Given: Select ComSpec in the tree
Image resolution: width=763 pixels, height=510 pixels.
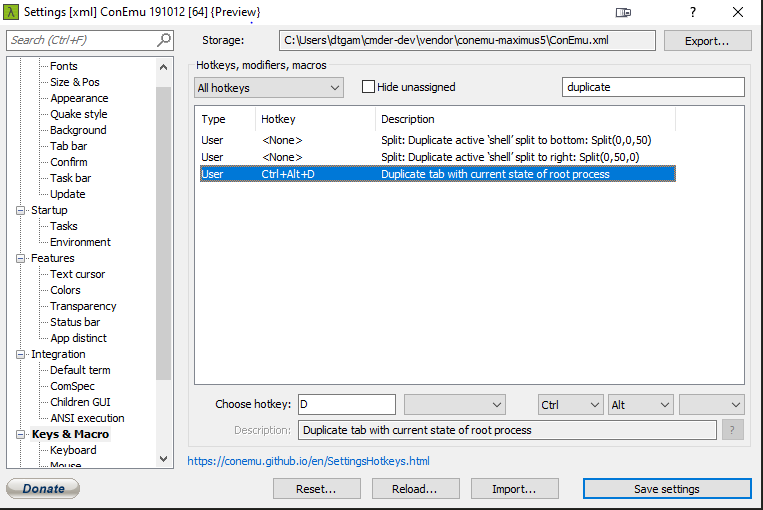Looking at the screenshot, I should click(x=73, y=386).
